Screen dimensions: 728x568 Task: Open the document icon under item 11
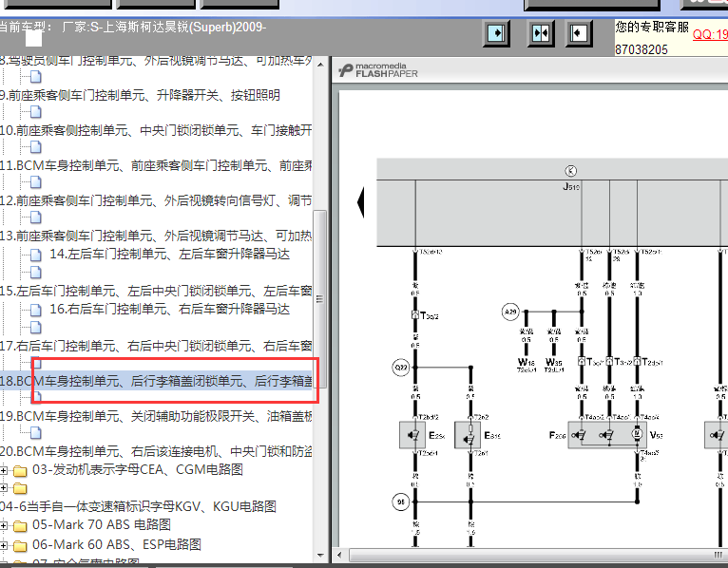click(x=36, y=182)
